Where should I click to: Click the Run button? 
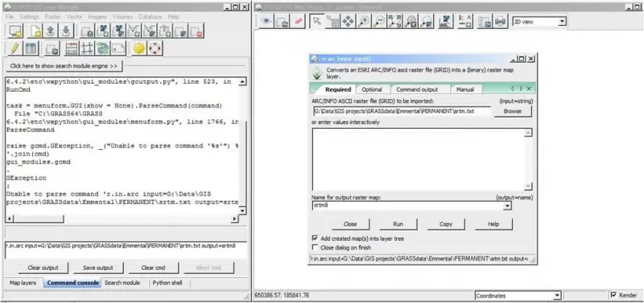point(398,224)
